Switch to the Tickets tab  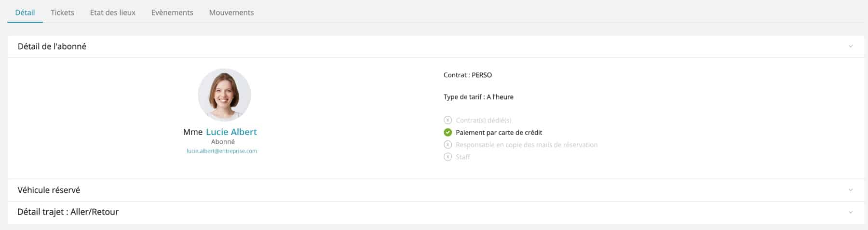pos(62,13)
